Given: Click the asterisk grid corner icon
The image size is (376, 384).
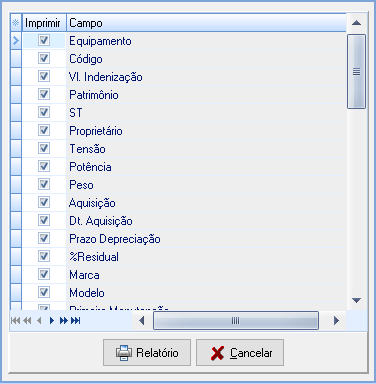Looking at the screenshot, I should [x=16, y=23].
